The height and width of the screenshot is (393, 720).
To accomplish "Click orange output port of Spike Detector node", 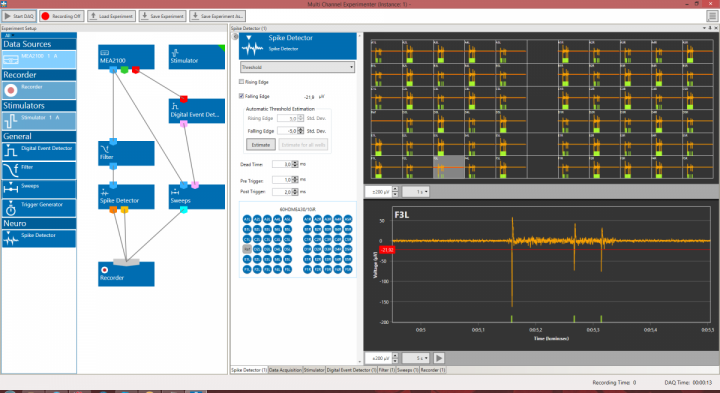I will [x=113, y=210].
